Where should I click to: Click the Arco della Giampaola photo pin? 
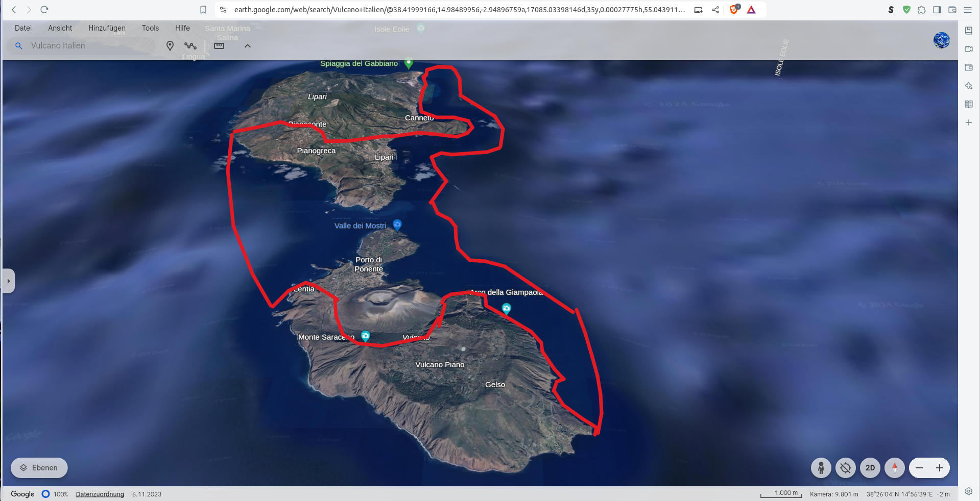[506, 308]
